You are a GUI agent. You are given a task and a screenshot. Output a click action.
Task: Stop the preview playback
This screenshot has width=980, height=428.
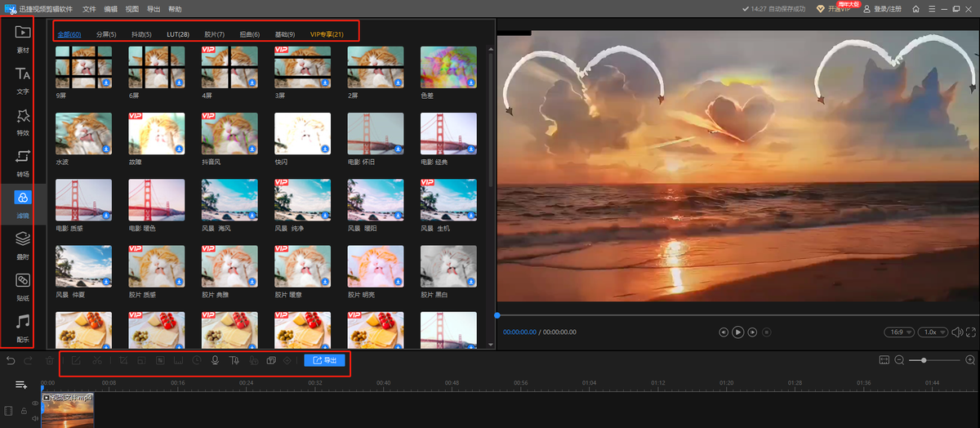pos(765,332)
